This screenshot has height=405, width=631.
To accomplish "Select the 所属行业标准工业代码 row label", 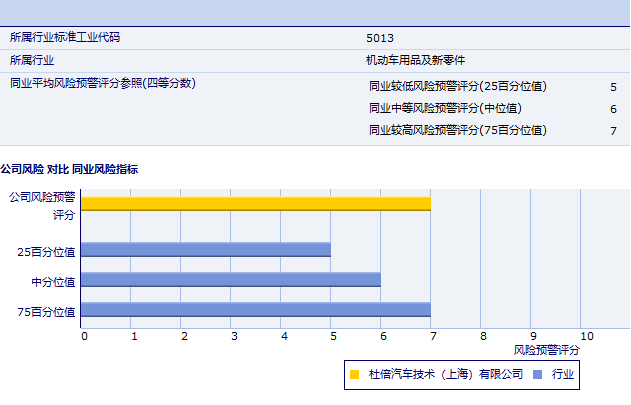I will (x=72, y=38).
